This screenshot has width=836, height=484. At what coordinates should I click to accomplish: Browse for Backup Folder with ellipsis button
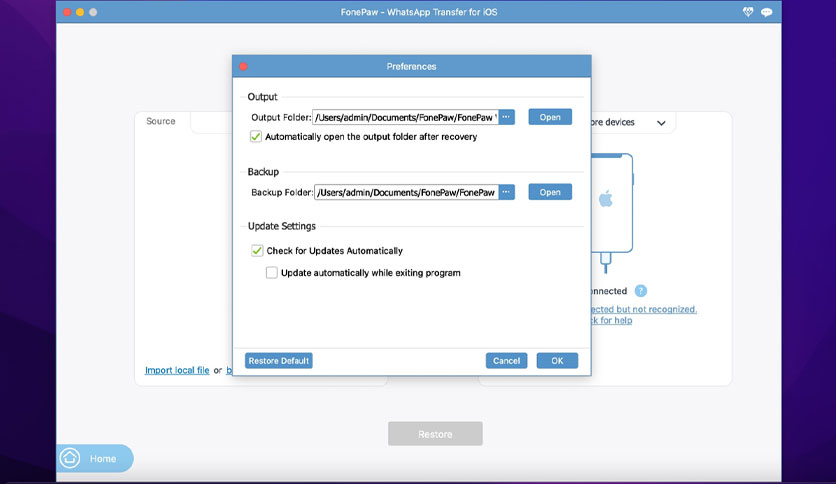(x=507, y=192)
